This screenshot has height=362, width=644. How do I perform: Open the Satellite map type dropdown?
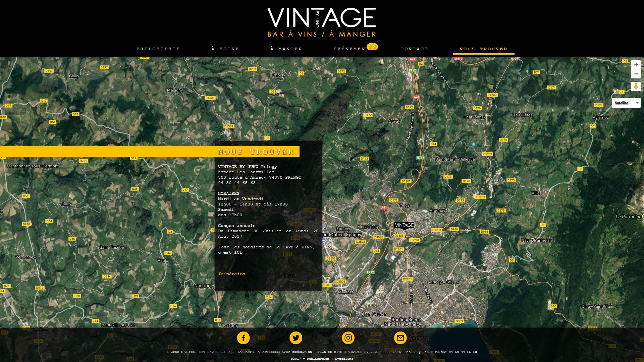click(x=626, y=103)
